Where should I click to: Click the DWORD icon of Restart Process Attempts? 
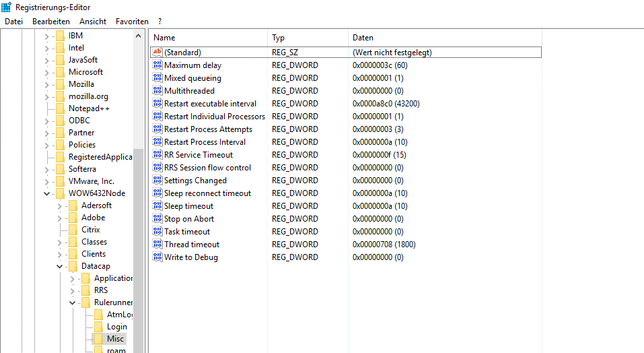pos(157,129)
